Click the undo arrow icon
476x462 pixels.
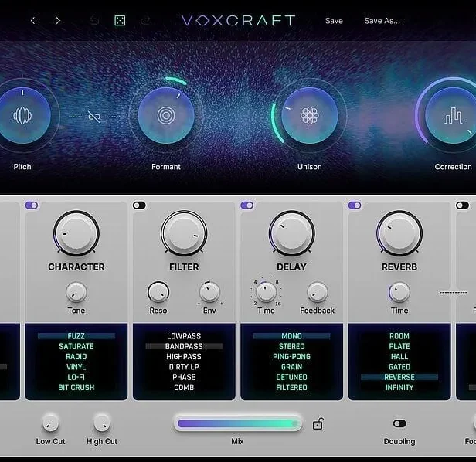pyautogui.click(x=94, y=21)
